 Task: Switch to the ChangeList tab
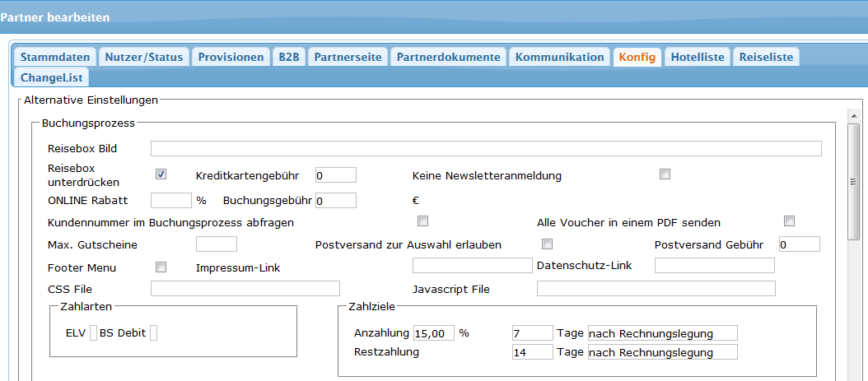(51, 77)
